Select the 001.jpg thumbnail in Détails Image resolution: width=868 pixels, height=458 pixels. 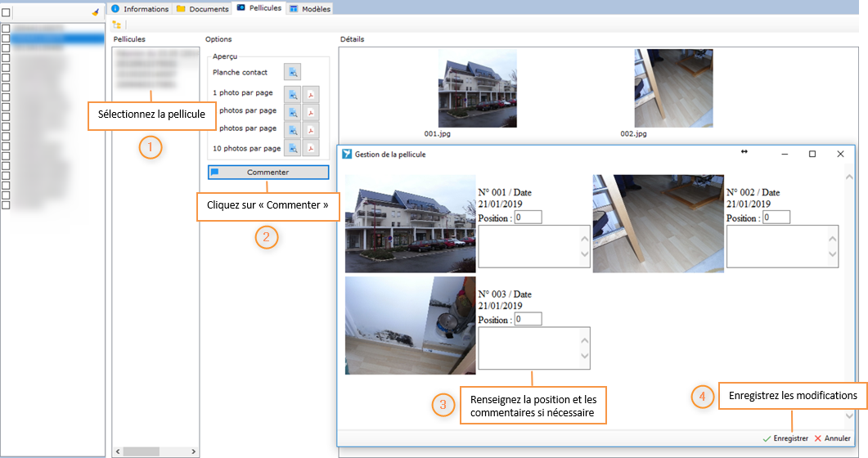[x=478, y=88]
